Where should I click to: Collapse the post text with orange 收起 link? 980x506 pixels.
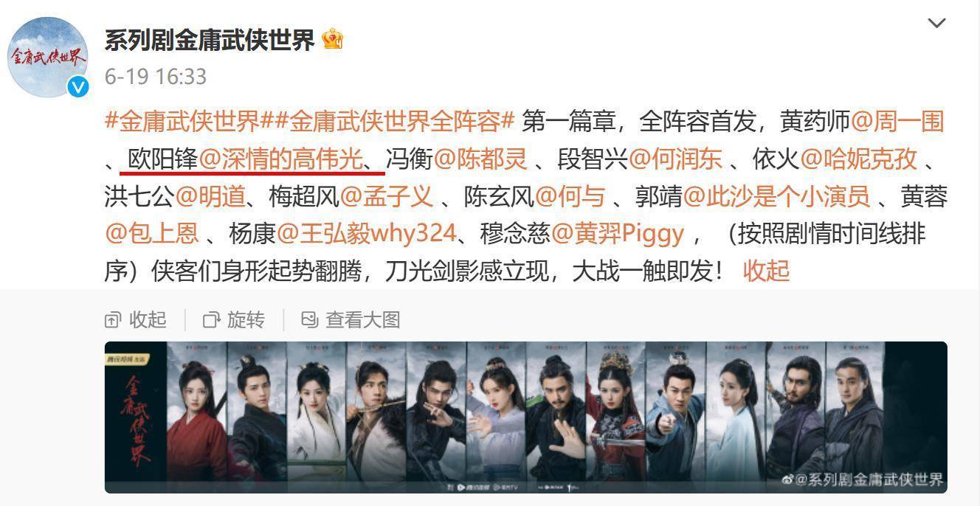pos(766,271)
